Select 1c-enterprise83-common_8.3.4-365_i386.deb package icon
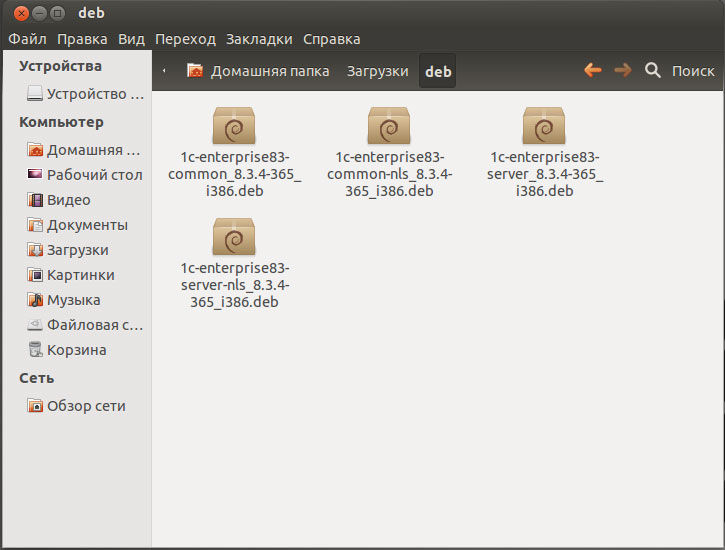The width and height of the screenshot is (725, 550). click(234, 126)
